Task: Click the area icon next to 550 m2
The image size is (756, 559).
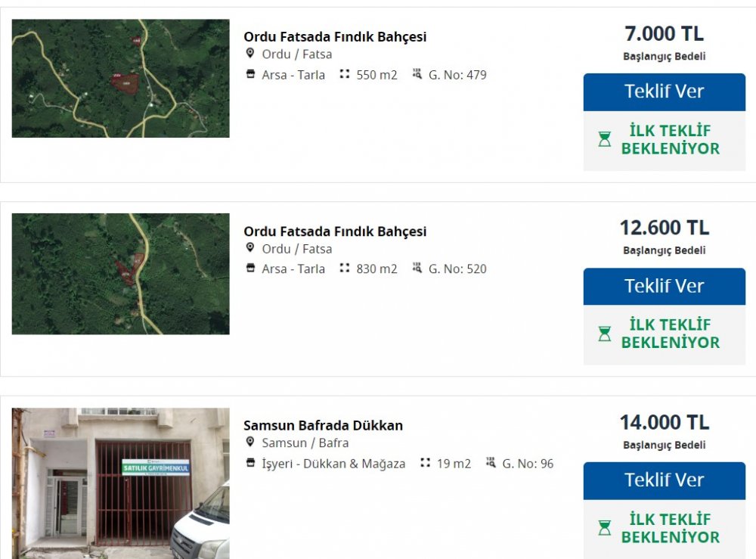Action: click(x=345, y=74)
